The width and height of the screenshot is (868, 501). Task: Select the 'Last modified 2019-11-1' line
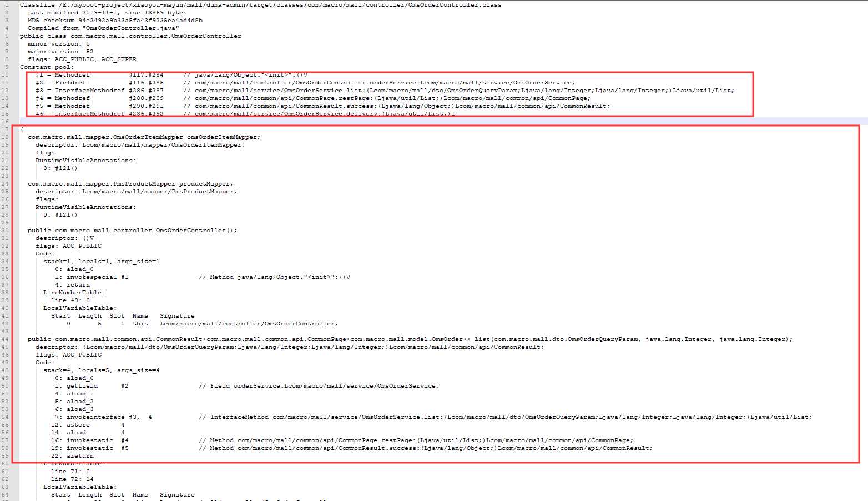tap(107, 12)
